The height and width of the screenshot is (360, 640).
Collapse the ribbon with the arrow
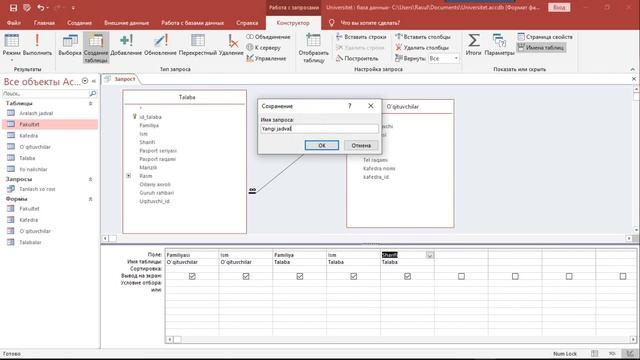(633, 69)
